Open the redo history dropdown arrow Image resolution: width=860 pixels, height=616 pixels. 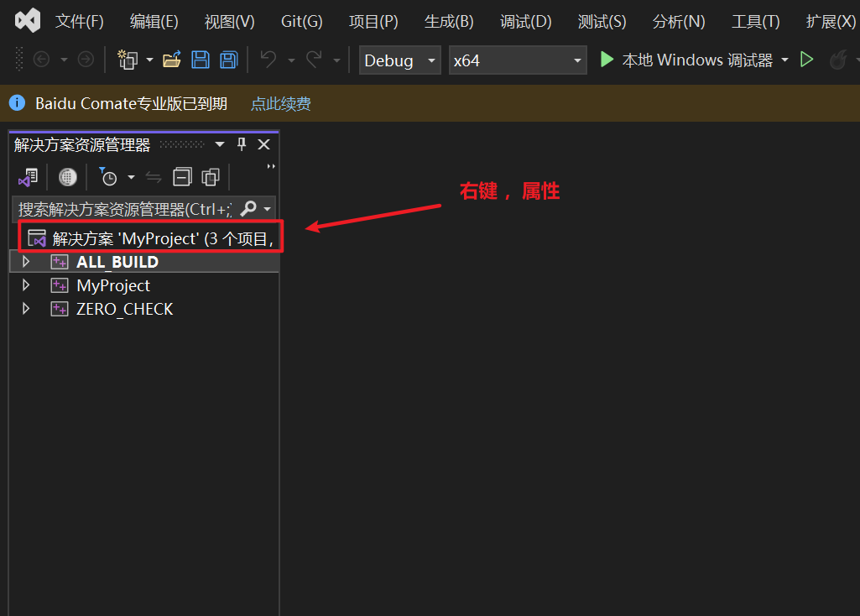tap(336, 60)
